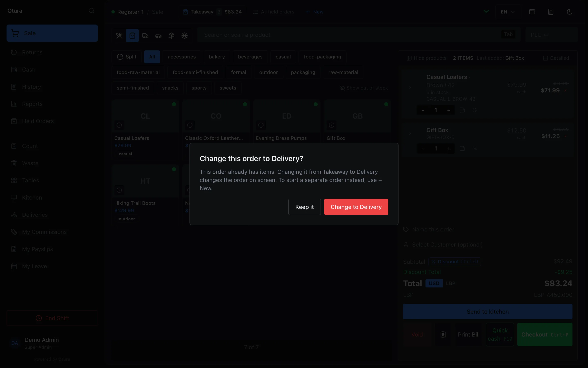The height and width of the screenshot is (368, 588).
Task: Open info icon on Hiking Trail Boots card
Action: pos(119,190)
